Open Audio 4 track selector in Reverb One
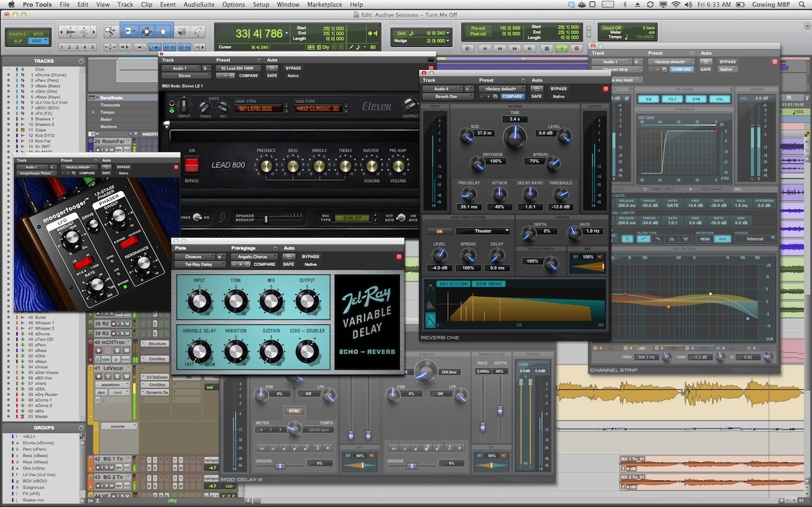The height and width of the screenshot is (507, 812). [442, 89]
